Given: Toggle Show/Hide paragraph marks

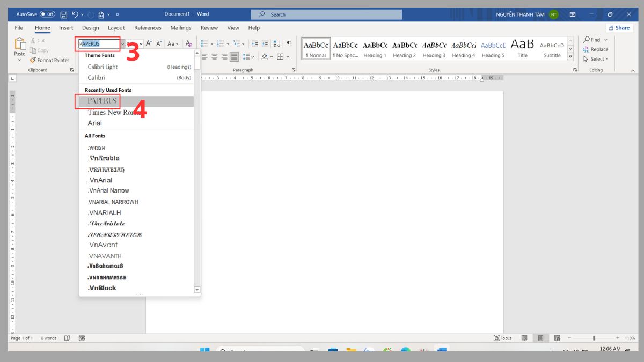Looking at the screenshot, I should [289, 44].
